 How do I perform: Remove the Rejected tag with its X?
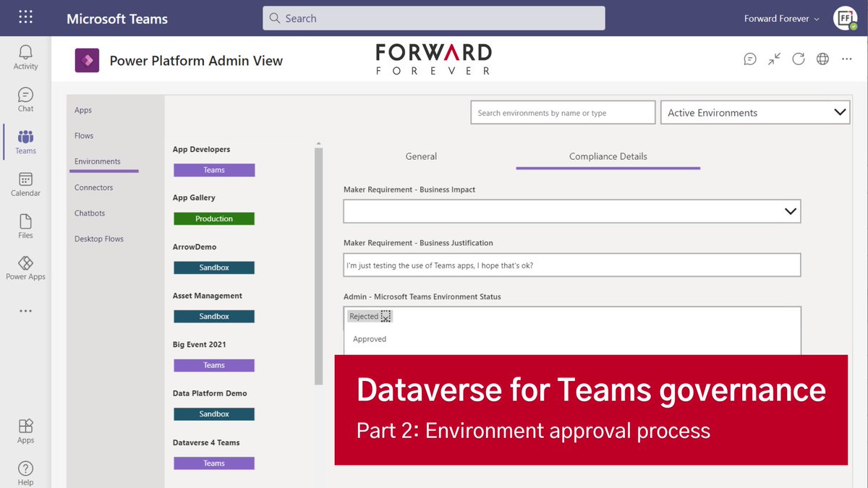(x=386, y=316)
